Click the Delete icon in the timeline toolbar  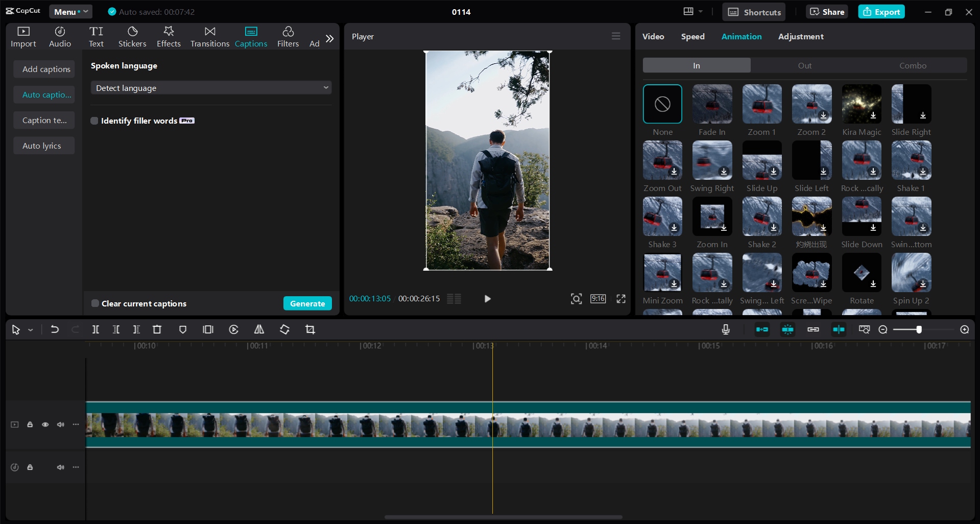point(157,329)
